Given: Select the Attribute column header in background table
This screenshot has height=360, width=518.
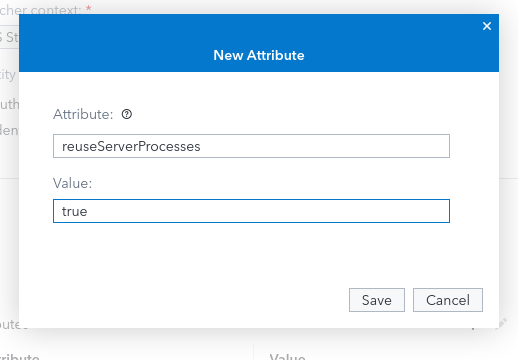Looking at the screenshot, I should pos(20,357).
